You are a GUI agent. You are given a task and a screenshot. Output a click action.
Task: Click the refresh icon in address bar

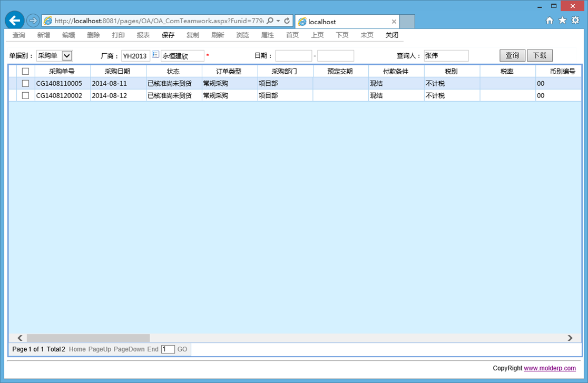(x=287, y=21)
